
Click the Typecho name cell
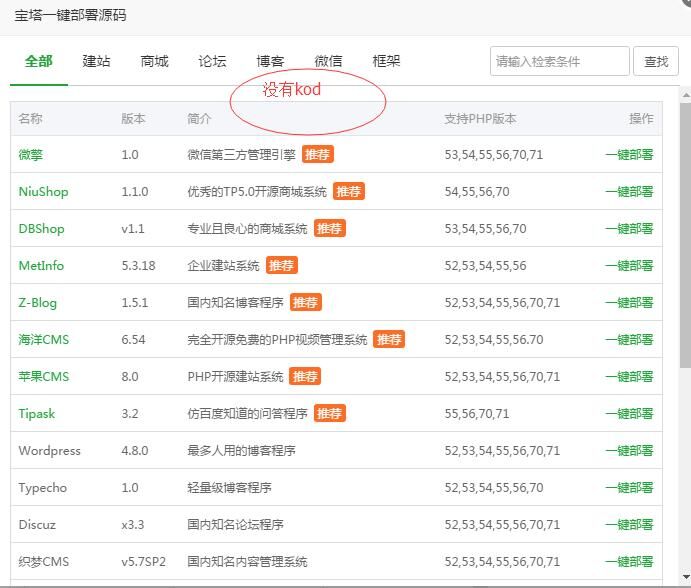(43, 488)
